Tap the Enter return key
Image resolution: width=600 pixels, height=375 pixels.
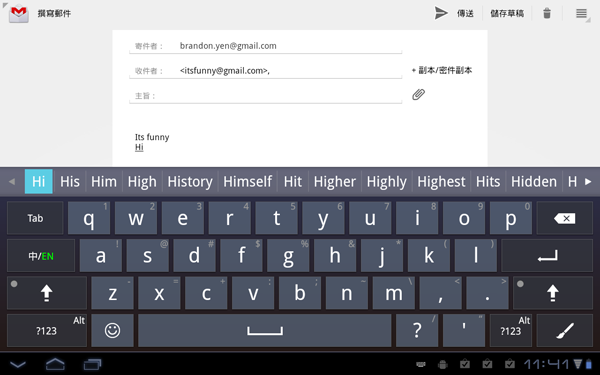pyautogui.click(x=547, y=256)
